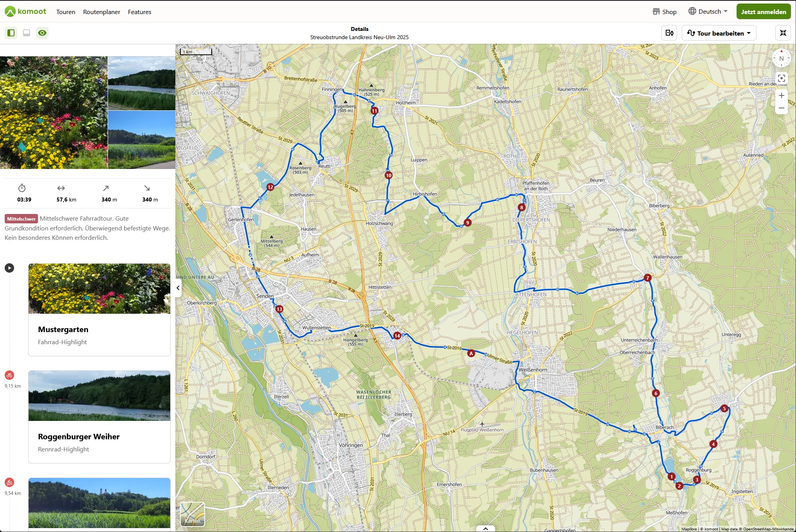Select waypoint 9 on the map

point(467,223)
